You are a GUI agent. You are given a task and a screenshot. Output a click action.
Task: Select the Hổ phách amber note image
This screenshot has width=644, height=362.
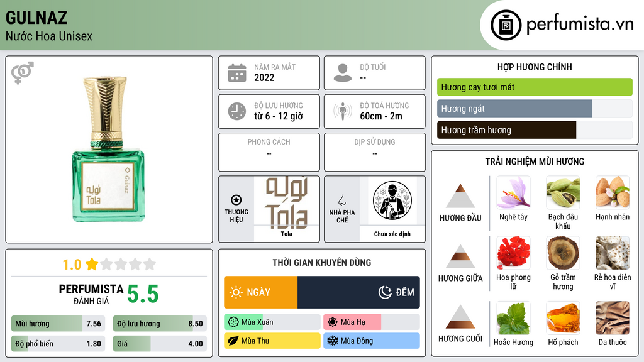click(x=563, y=318)
